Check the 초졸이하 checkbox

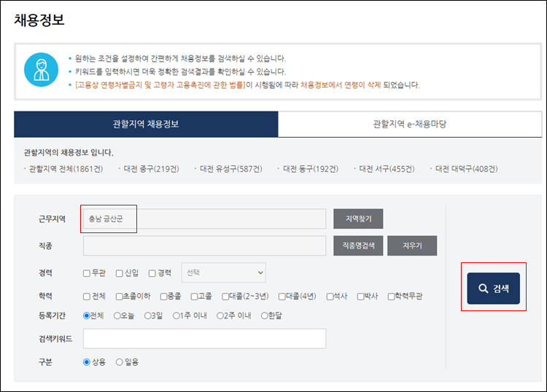point(120,297)
